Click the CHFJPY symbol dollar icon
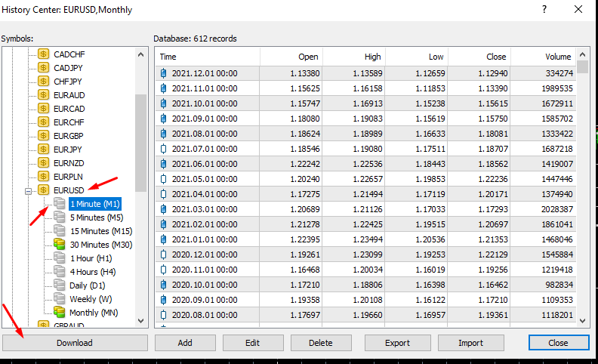The image size is (598, 364). [x=44, y=82]
